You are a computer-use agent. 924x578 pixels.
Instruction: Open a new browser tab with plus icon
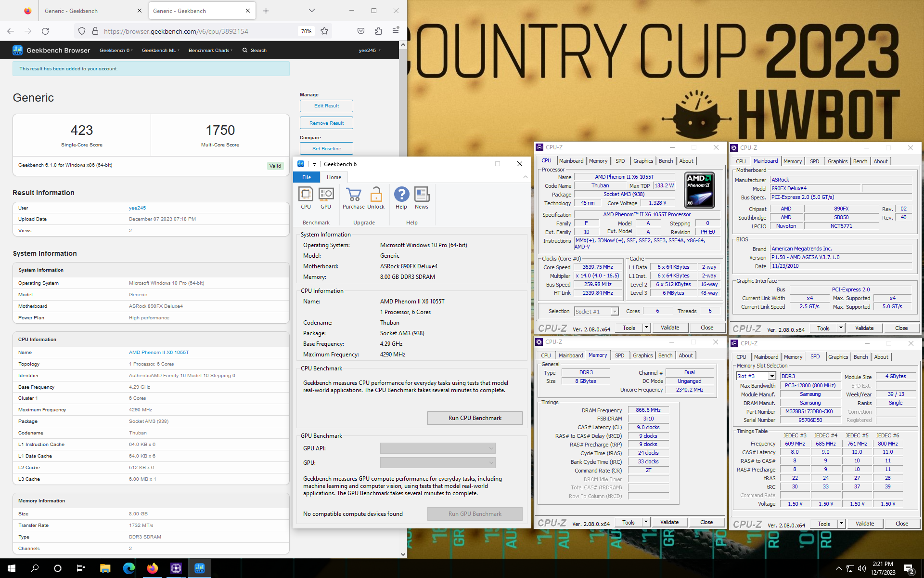click(266, 11)
